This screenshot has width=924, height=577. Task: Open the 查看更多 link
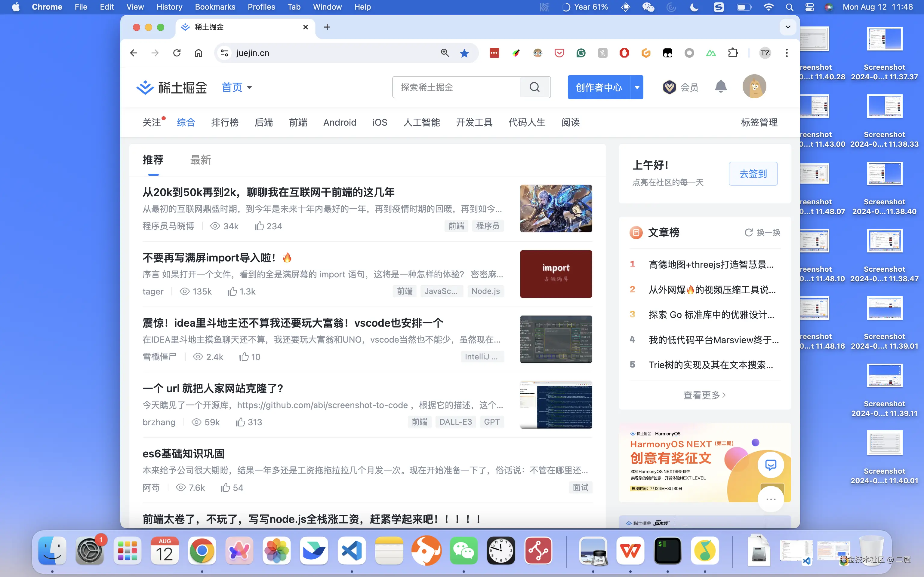pyautogui.click(x=704, y=395)
